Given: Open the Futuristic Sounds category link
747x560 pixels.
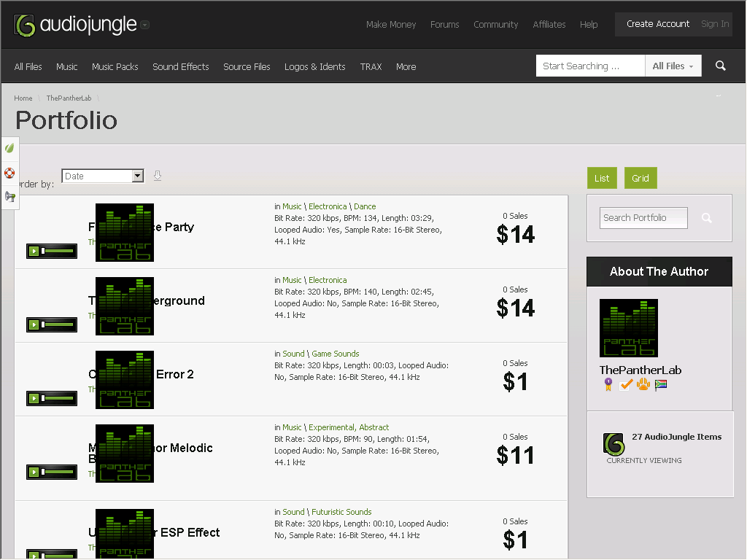Looking at the screenshot, I should click(x=341, y=512).
